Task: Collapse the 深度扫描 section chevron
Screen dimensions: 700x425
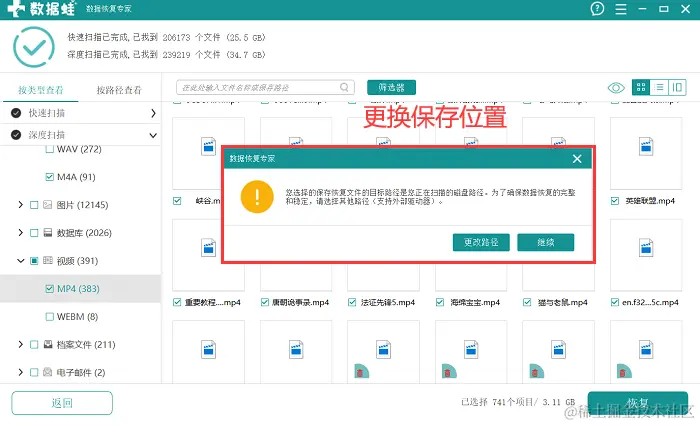Action: (153, 135)
